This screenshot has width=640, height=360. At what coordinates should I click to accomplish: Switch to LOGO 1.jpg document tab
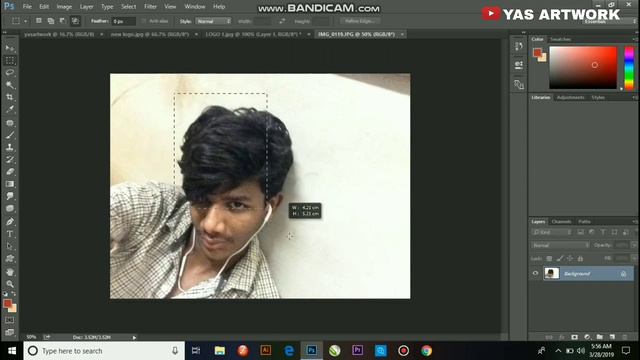(x=253, y=34)
